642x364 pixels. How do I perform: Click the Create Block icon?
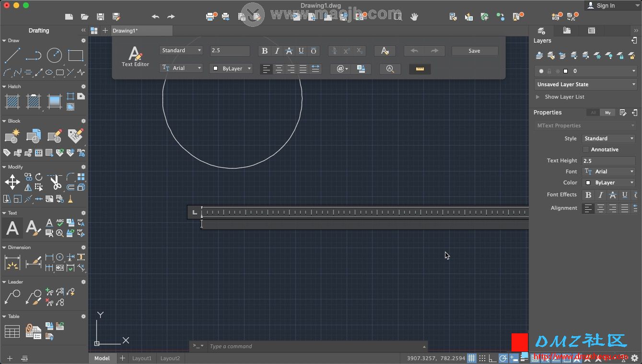coord(12,136)
